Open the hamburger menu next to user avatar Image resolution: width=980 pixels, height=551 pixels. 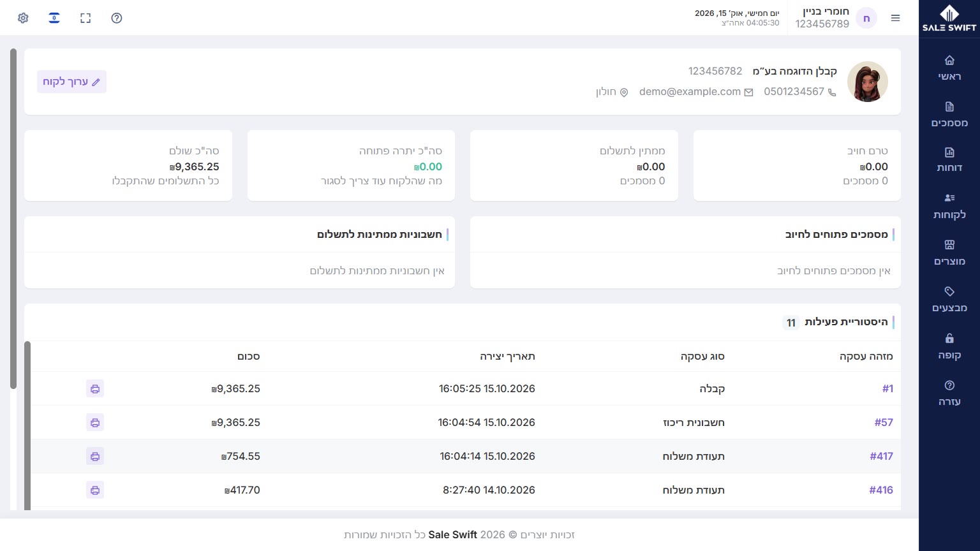coord(896,18)
